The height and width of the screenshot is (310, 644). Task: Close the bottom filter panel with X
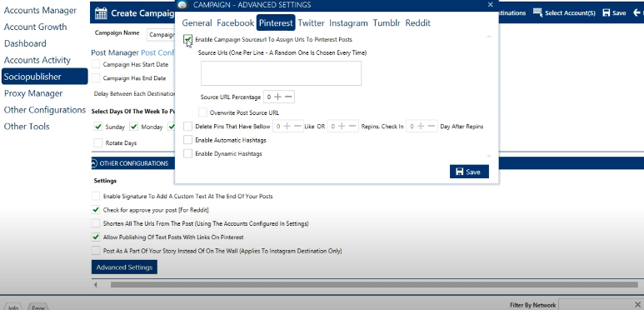(637, 305)
